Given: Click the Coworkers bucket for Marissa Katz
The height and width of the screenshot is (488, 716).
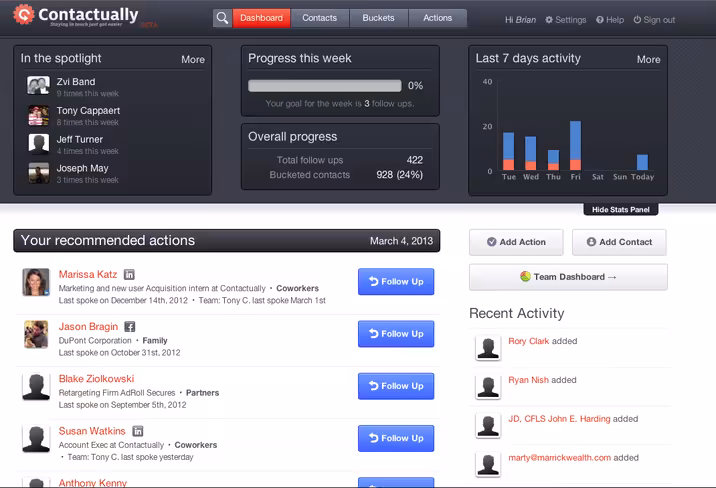Looking at the screenshot, I should click(297, 289).
